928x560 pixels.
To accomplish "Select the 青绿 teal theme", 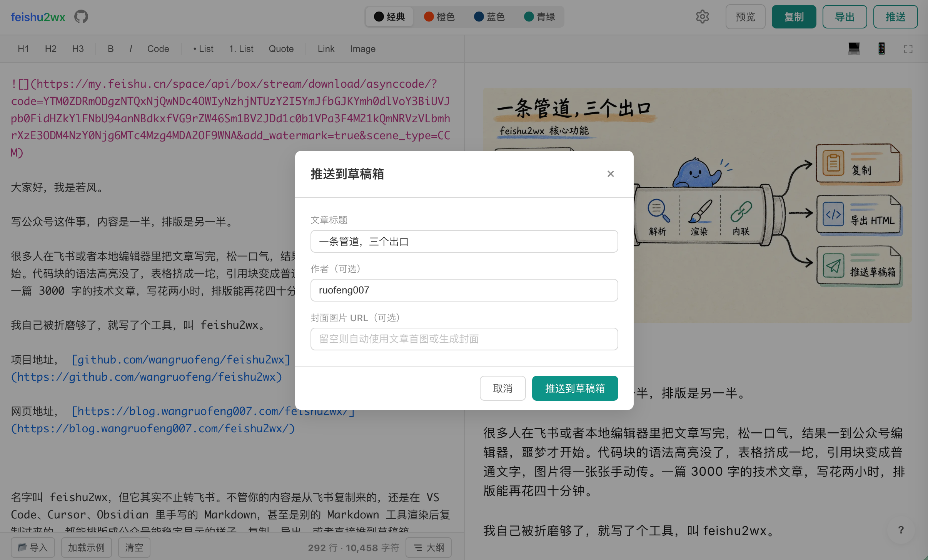I will tap(539, 17).
